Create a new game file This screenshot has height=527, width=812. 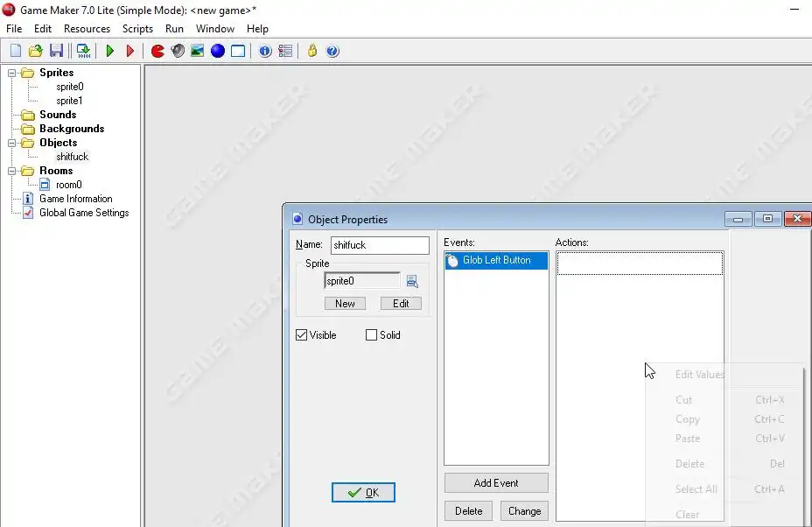click(x=16, y=51)
